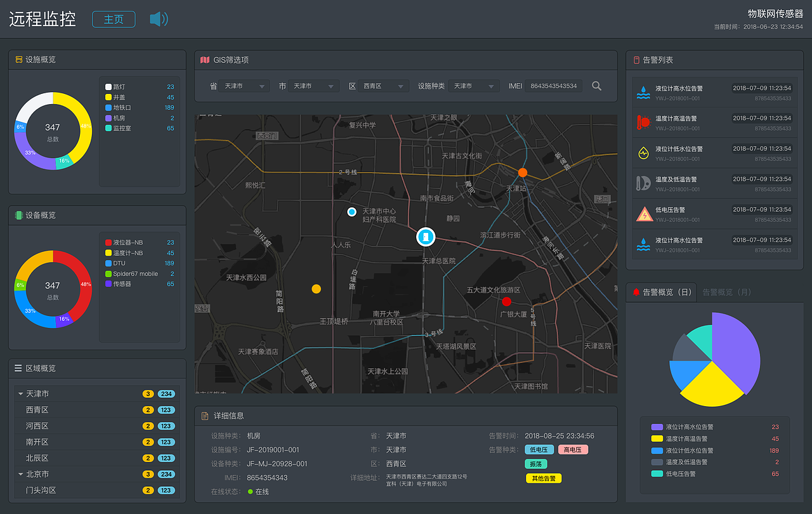The height and width of the screenshot is (514, 812).
Task: Select the yellow map marker near 天津水西公园
Action: pos(317,289)
